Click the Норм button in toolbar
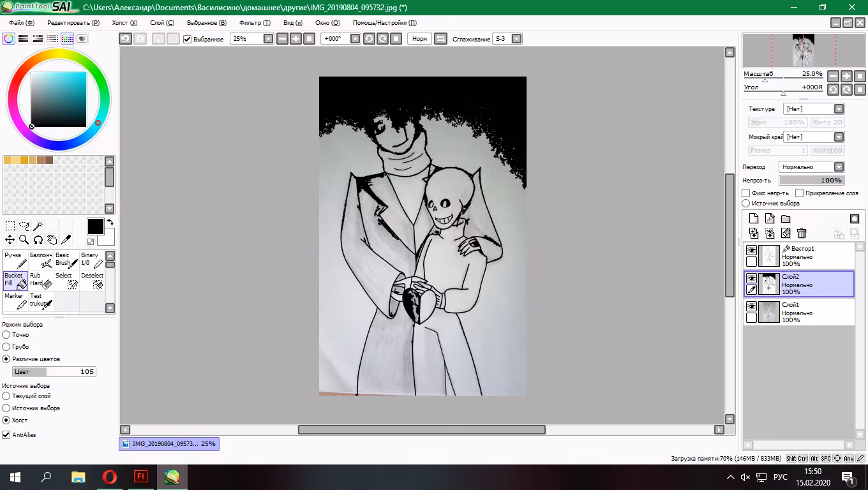The width and height of the screenshot is (868, 490). pyautogui.click(x=419, y=39)
